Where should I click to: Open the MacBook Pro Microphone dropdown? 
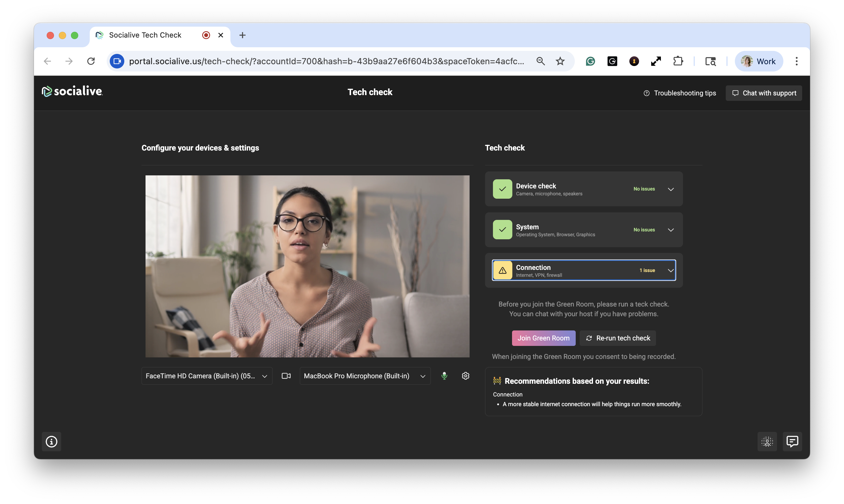365,376
